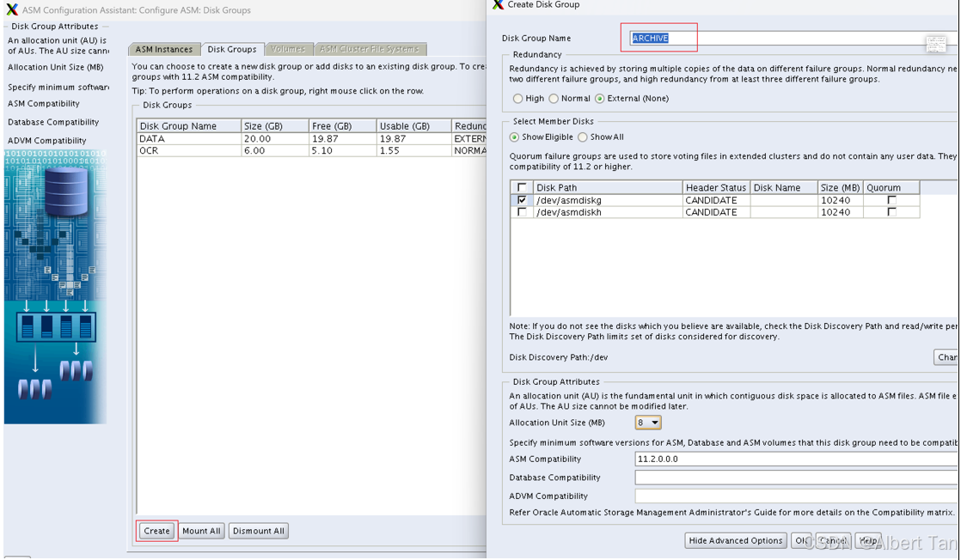Switch to ASM Instances tab

click(163, 49)
